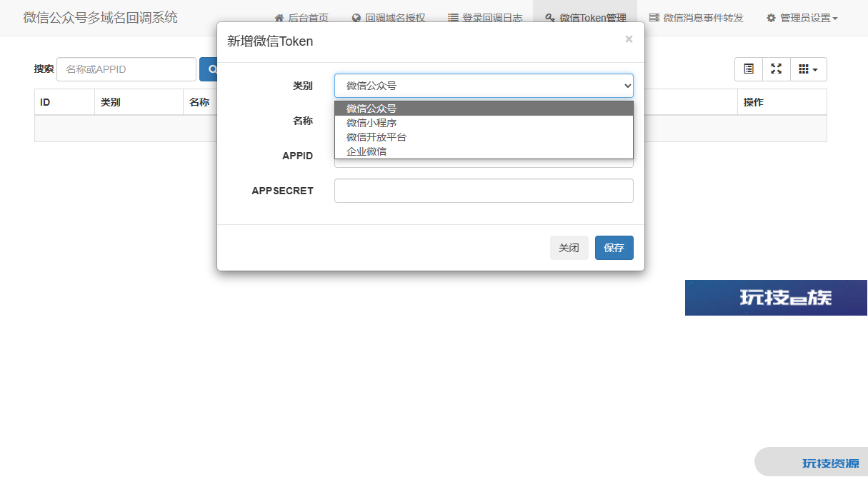The height and width of the screenshot is (487, 868).
Task: Select 微信公众号 option in list
Action: pyautogui.click(x=484, y=109)
